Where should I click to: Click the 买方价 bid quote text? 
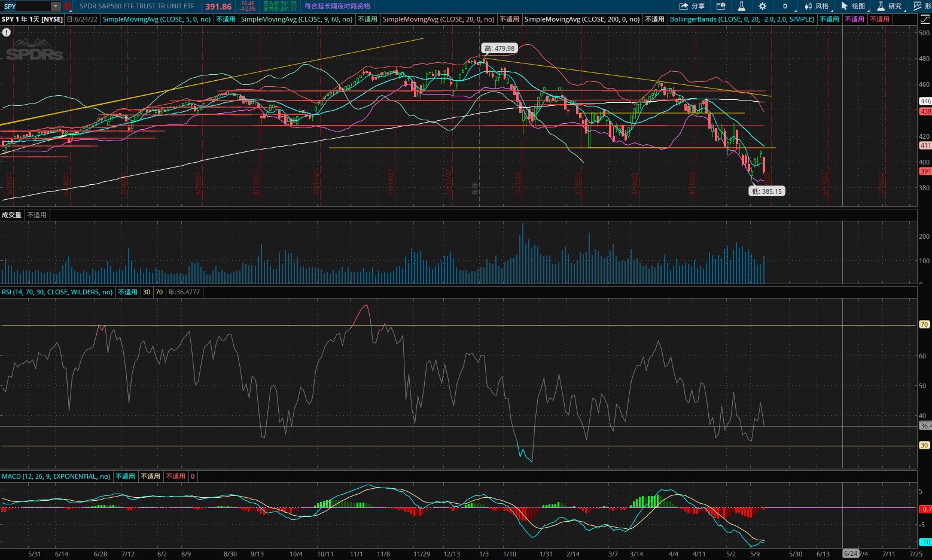click(280, 4)
